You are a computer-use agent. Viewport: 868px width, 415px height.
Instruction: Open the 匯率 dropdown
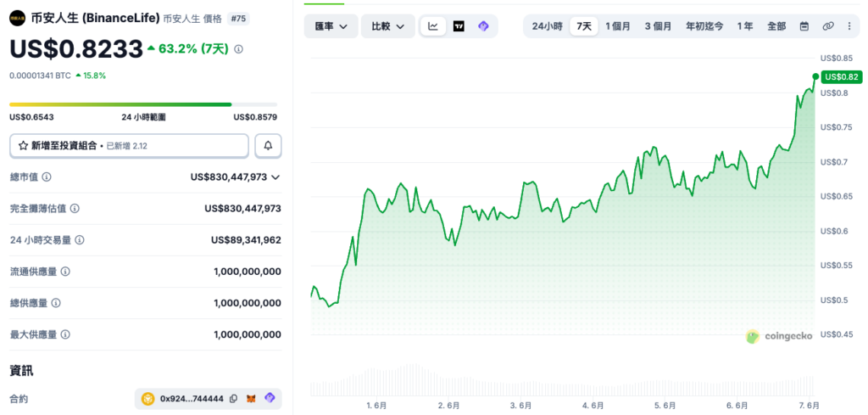[x=331, y=26]
